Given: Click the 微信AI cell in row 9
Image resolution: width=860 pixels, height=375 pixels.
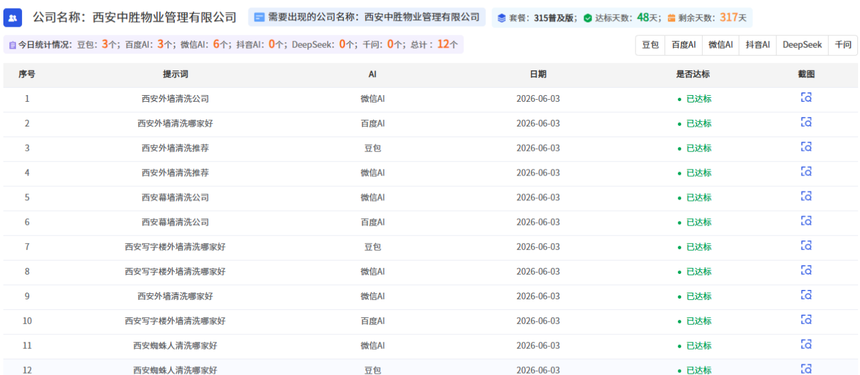Looking at the screenshot, I should point(372,296).
